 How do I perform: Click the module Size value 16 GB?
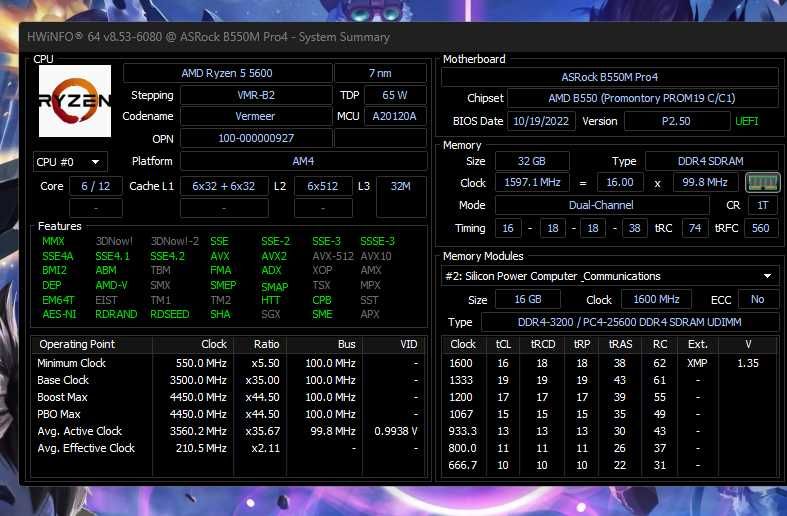[x=528, y=300]
